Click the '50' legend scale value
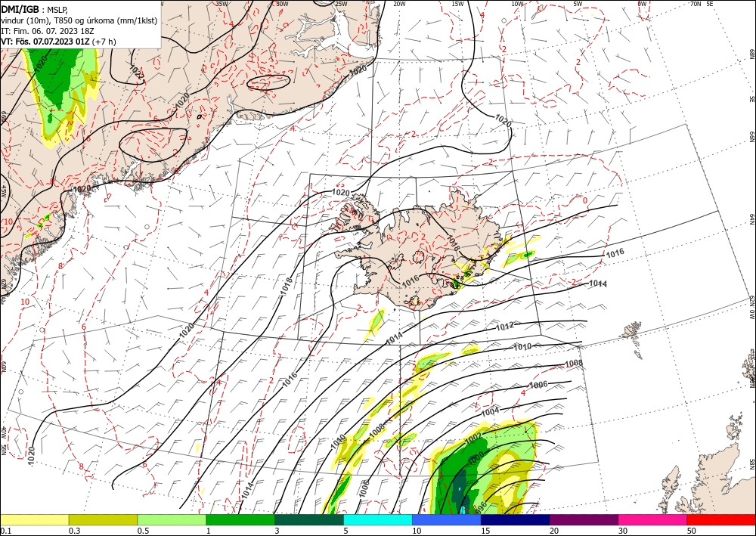The height and width of the screenshot is (536, 756). 692,531
